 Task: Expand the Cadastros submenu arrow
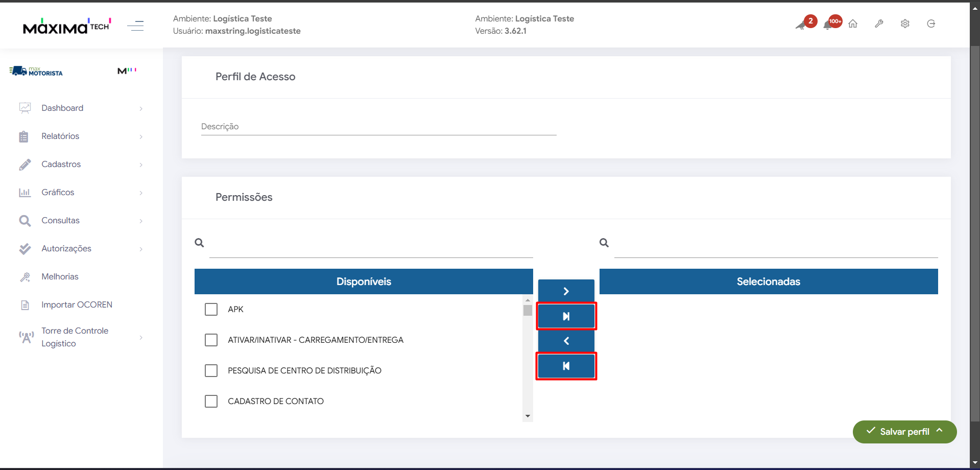141,165
